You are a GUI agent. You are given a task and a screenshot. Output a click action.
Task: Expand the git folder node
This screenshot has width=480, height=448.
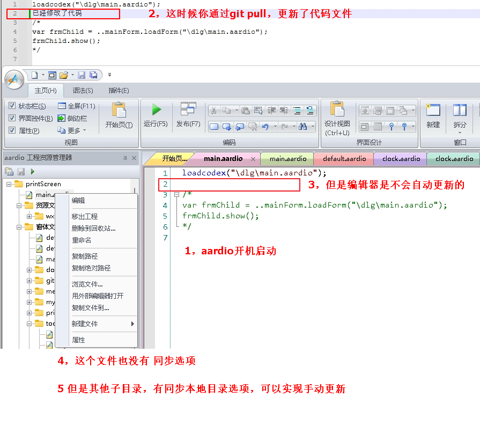(x=29, y=281)
